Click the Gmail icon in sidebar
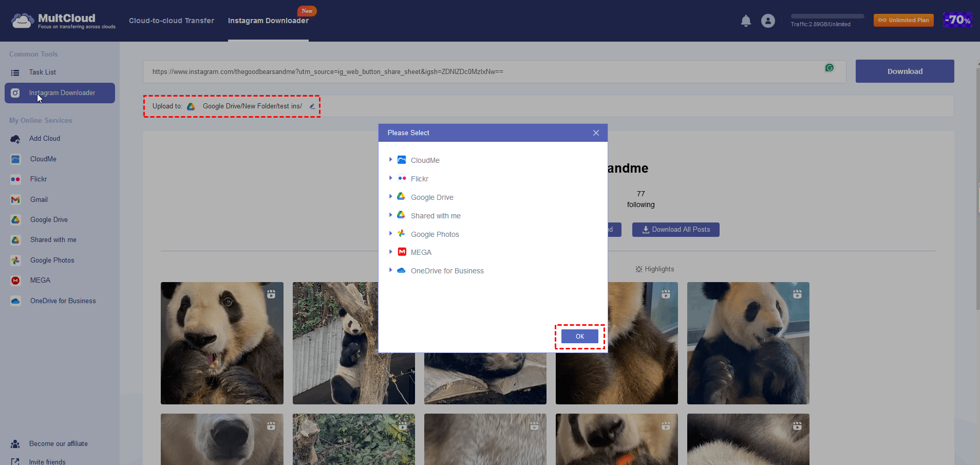 pos(15,200)
